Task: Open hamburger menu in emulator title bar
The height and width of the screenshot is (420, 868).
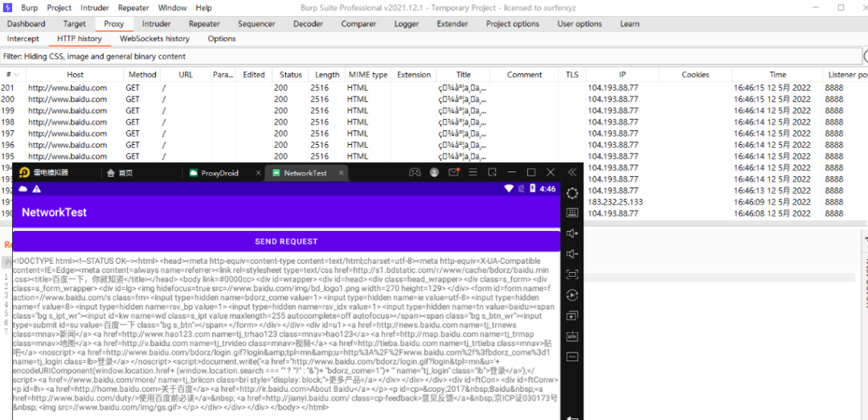Action: click(x=473, y=172)
